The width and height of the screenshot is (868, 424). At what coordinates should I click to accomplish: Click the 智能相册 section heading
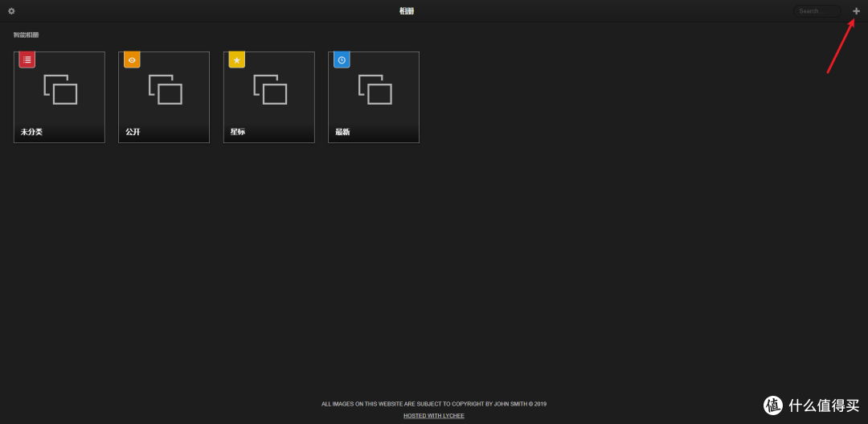coord(27,35)
